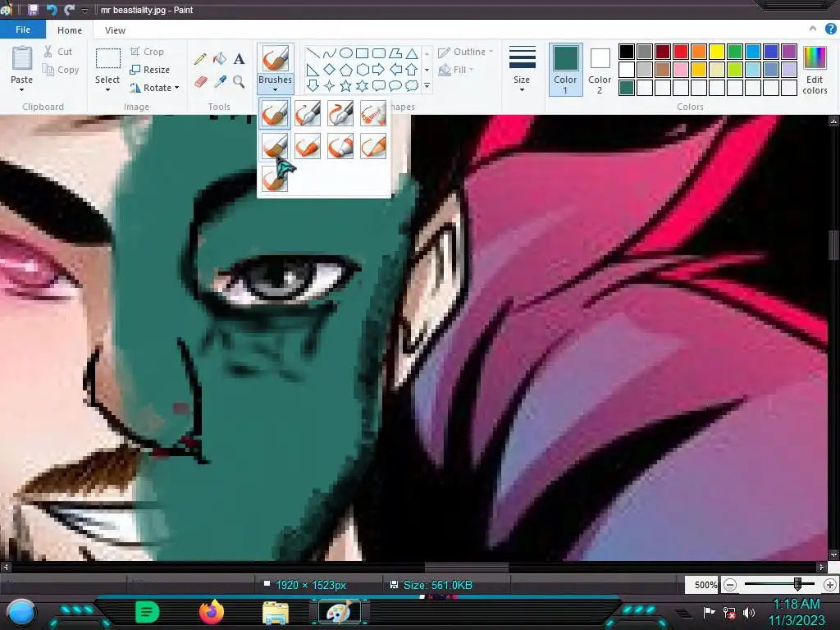Open Edit colors dialog
This screenshot has height=630, width=840.
coord(815,71)
